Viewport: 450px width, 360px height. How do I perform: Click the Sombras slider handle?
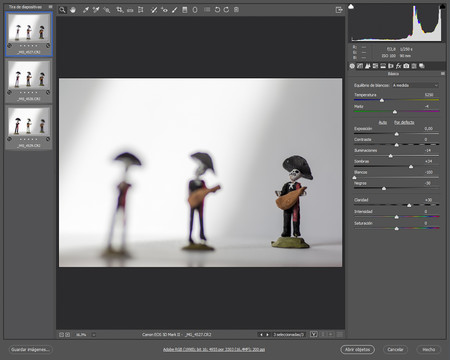pyautogui.click(x=411, y=166)
